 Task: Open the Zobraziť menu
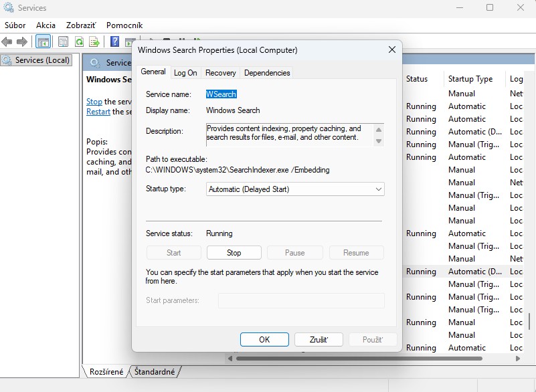pos(80,25)
